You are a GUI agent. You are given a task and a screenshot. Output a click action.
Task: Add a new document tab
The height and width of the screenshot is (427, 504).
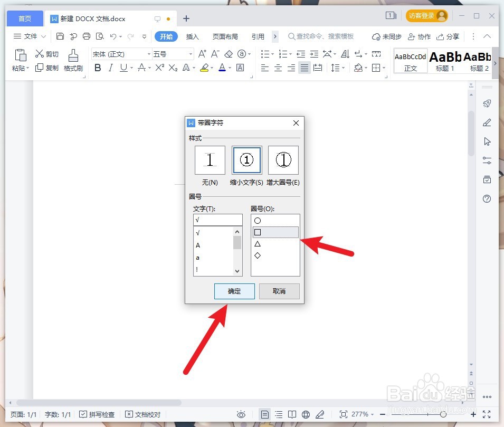click(186, 18)
